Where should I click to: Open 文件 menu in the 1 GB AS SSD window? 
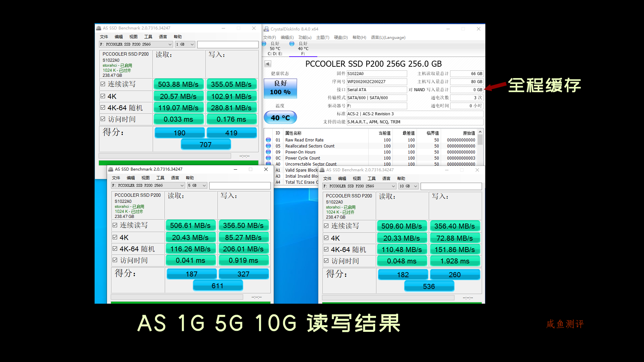pyautogui.click(x=104, y=37)
